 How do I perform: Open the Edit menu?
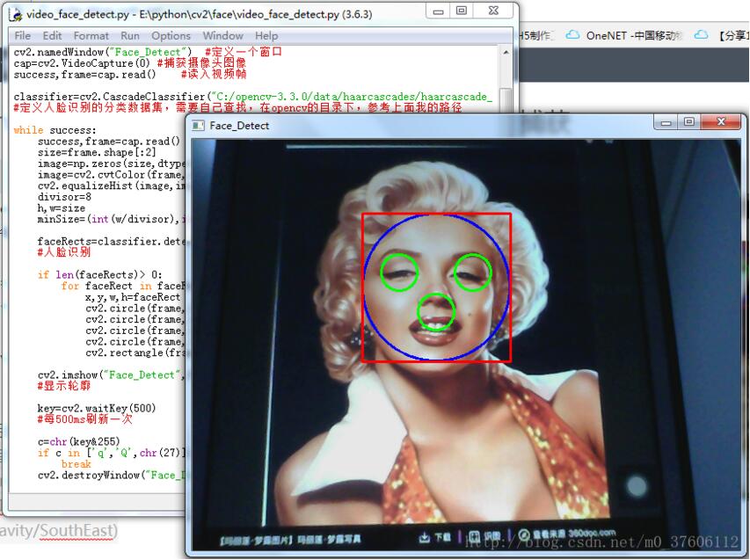click(53, 36)
